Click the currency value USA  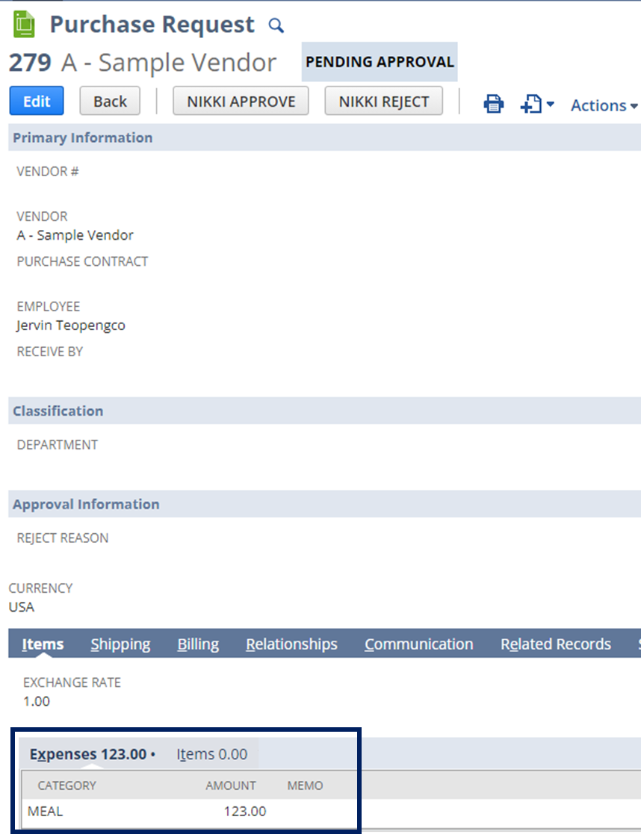(x=22, y=606)
